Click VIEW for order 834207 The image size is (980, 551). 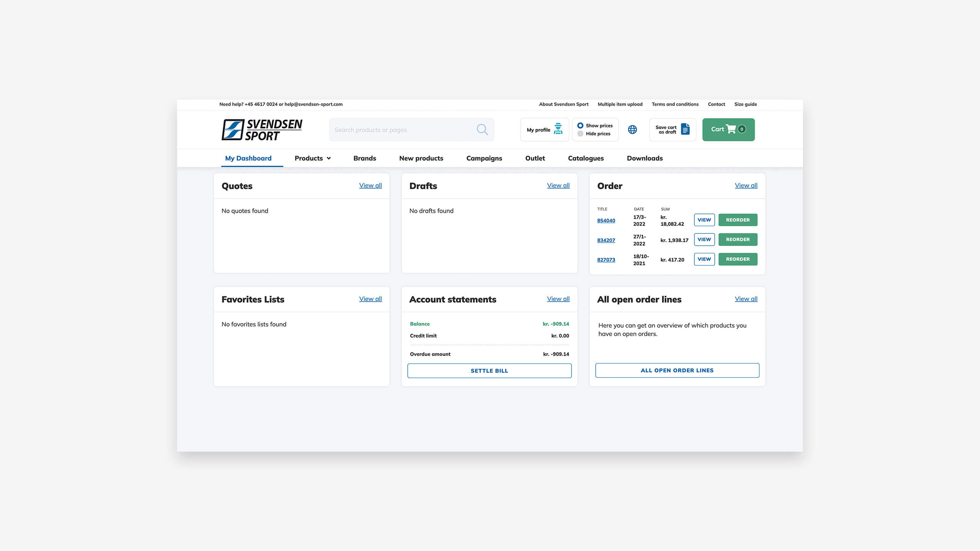coord(704,240)
